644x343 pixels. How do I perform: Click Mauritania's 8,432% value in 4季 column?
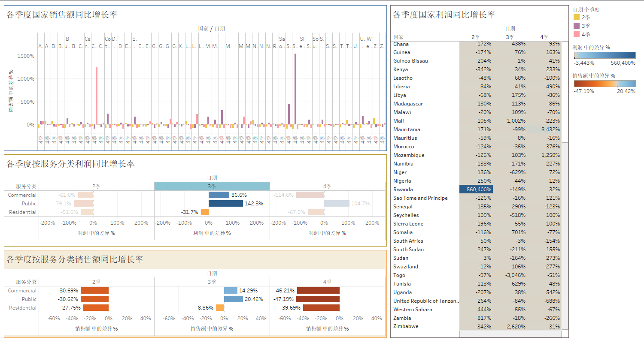coord(544,129)
